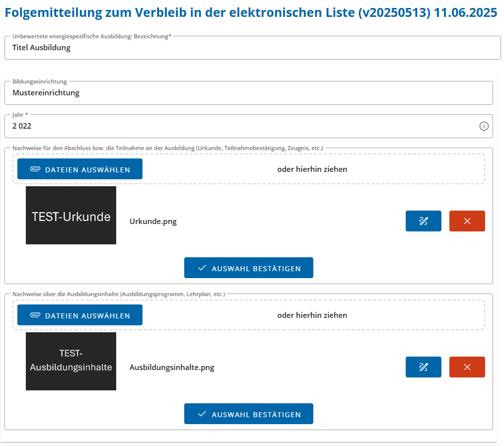Screen dimensions: 504x446
Task: Click the 'Ausbildungsinhalte.png' file name
Action: (172, 367)
